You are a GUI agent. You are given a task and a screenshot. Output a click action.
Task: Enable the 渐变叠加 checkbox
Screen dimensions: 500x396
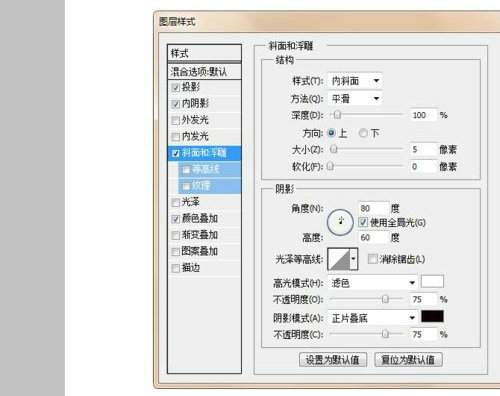click(176, 235)
